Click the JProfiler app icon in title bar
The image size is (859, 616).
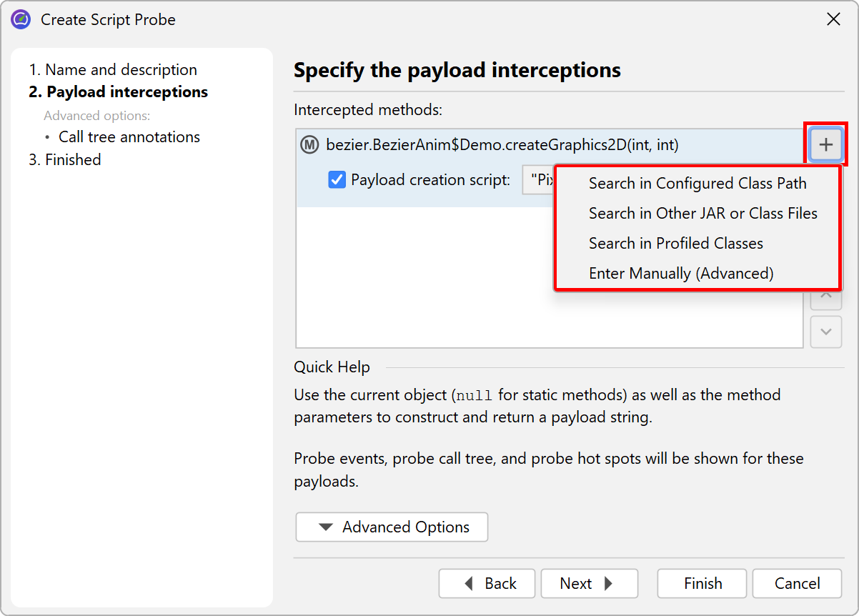[21, 19]
